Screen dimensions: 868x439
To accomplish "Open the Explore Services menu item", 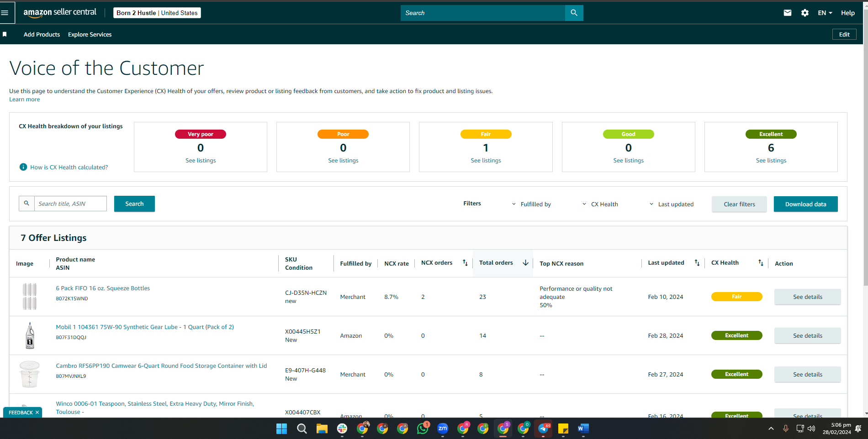I will point(90,34).
